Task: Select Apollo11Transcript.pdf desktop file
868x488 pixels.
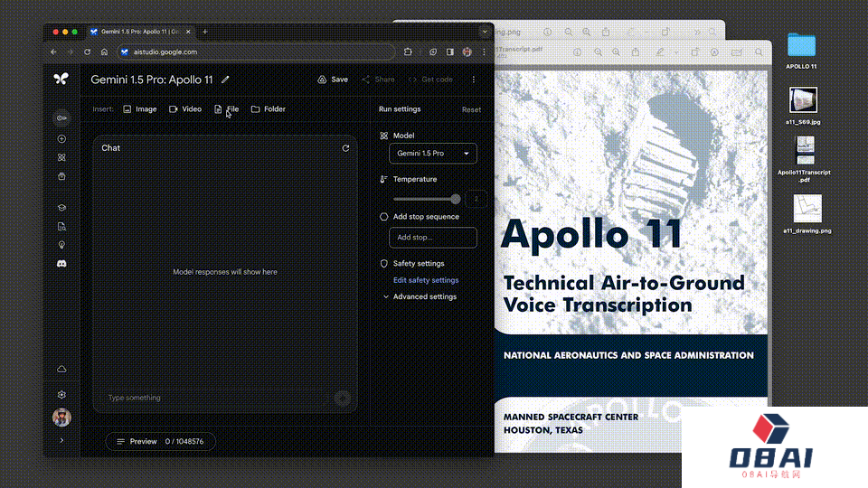Action: 805,159
